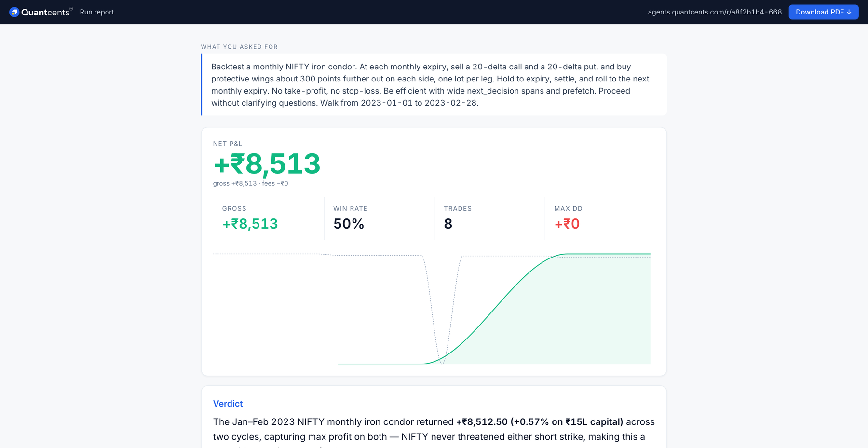Click the WHAT YOU ASKED FOR heading
The image size is (868, 448).
239,47
